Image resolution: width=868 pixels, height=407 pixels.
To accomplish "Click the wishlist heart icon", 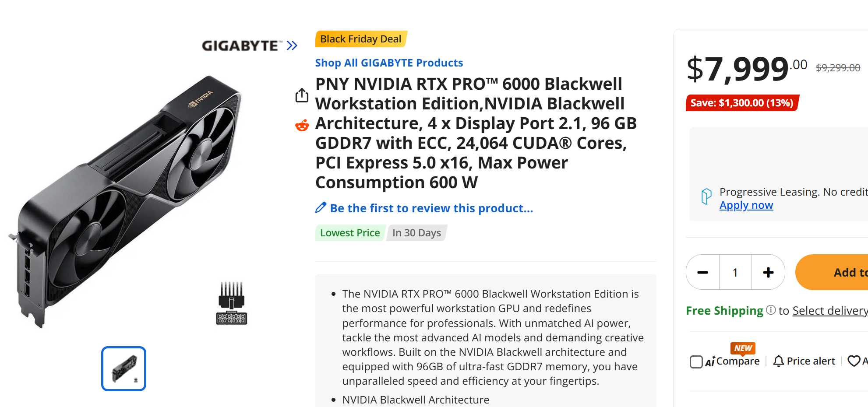I will tap(854, 361).
